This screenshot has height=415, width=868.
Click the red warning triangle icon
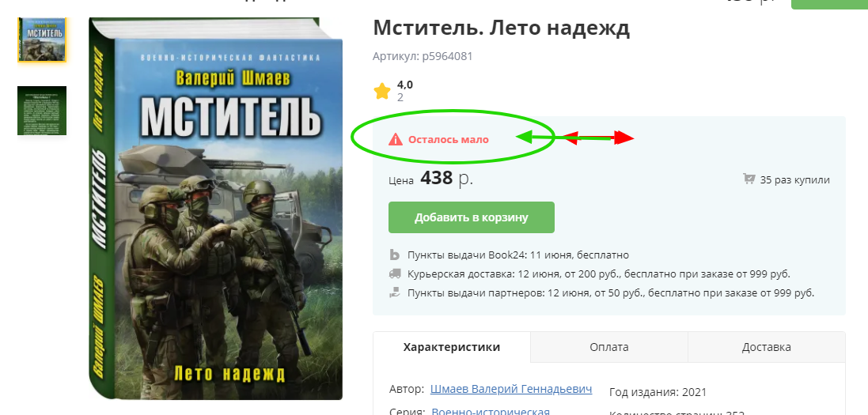396,139
